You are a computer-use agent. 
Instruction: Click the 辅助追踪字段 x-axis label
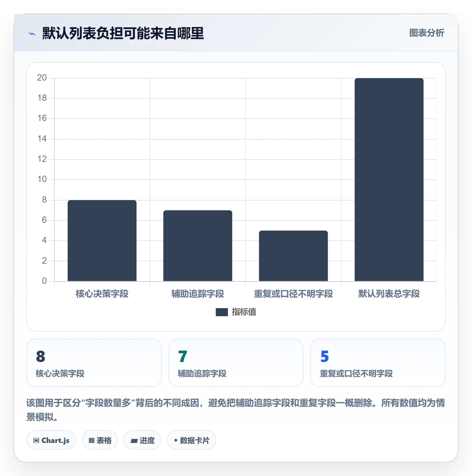coord(198,294)
